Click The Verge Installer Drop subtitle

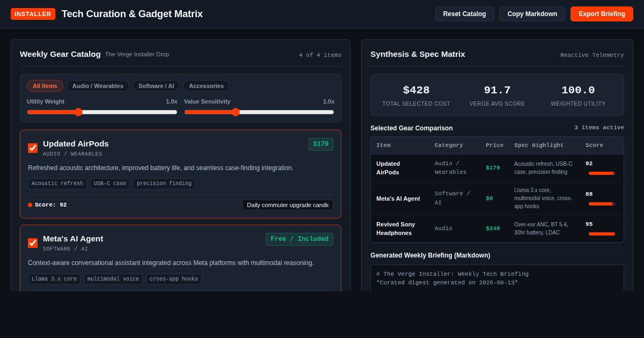pyautogui.click(x=137, y=54)
